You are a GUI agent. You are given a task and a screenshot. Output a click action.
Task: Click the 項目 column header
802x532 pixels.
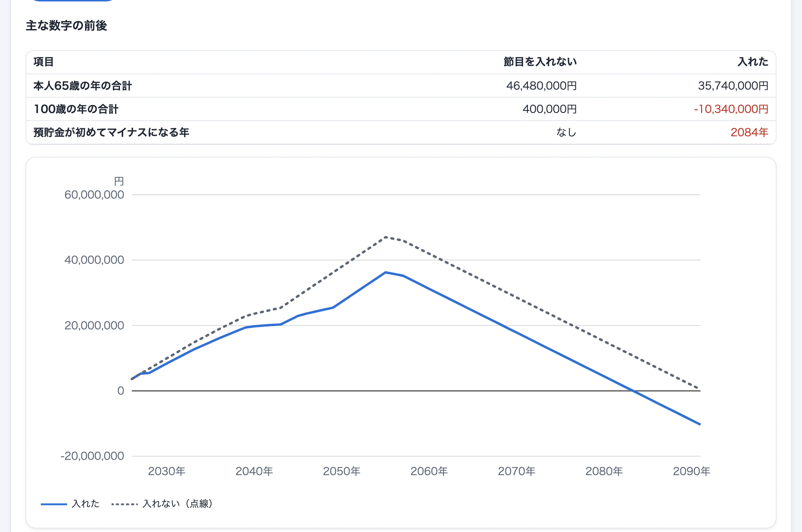[x=43, y=62]
